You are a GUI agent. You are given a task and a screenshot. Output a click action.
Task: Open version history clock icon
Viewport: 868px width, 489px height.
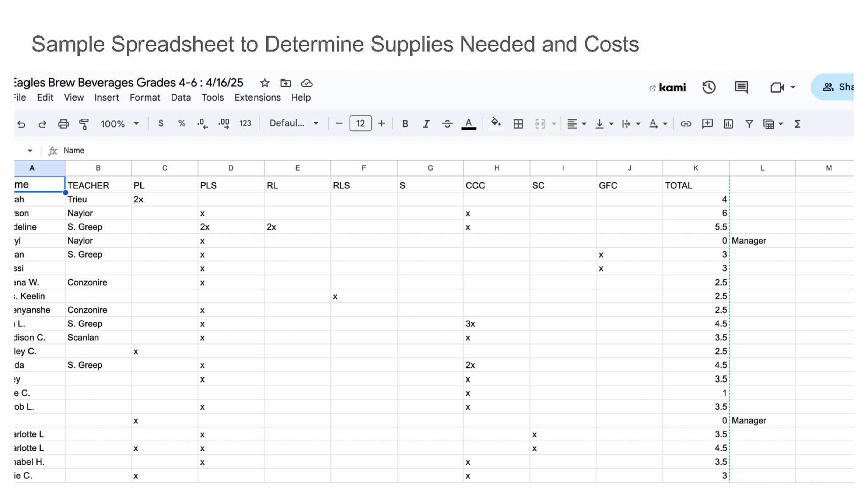pyautogui.click(x=709, y=87)
